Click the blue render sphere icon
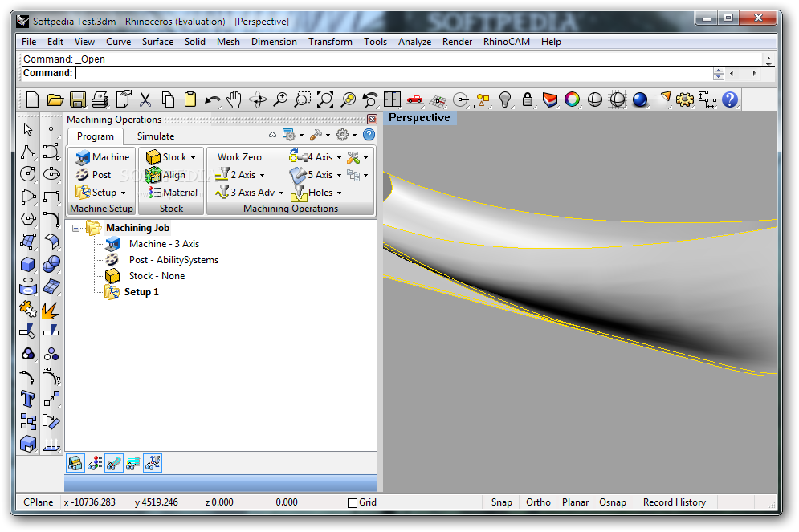Image resolution: width=799 pixels, height=532 pixels. click(x=640, y=99)
